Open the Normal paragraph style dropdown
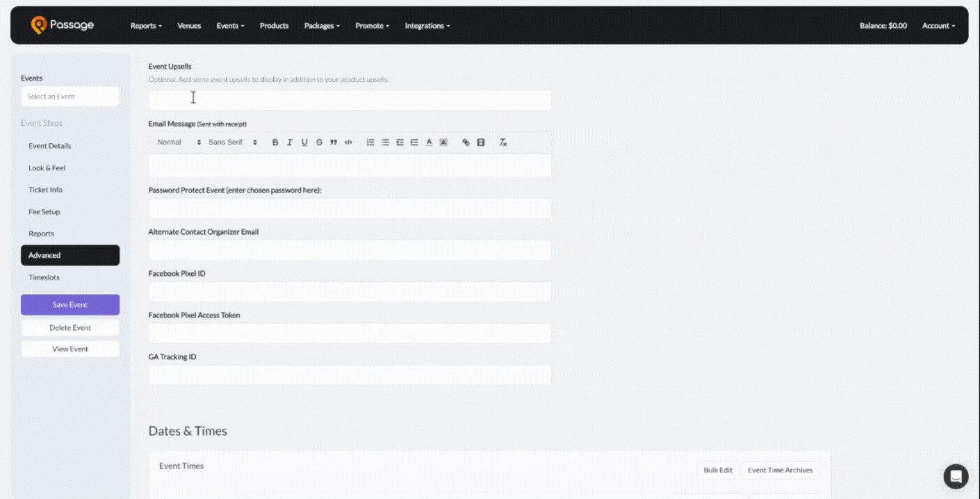Viewport: 980px width, 499px height. (x=179, y=142)
